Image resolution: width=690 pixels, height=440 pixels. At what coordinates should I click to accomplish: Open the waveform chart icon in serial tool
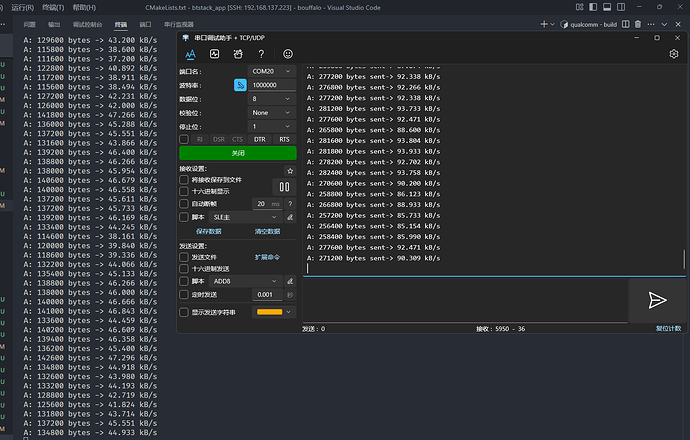click(214, 54)
